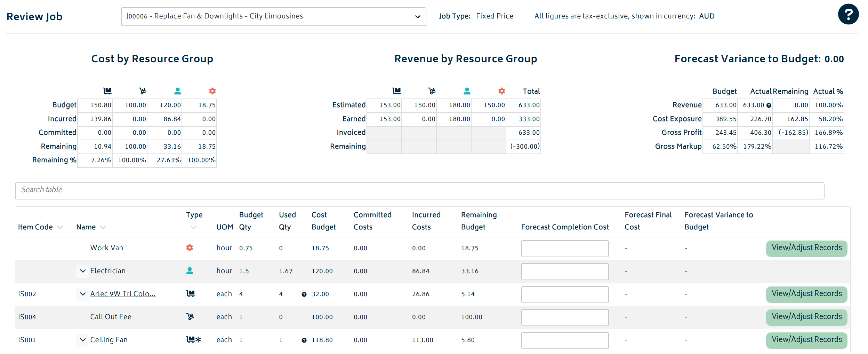Click labour person icon in Cost table header
Screen dimensions: 868x354
[178, 91]
